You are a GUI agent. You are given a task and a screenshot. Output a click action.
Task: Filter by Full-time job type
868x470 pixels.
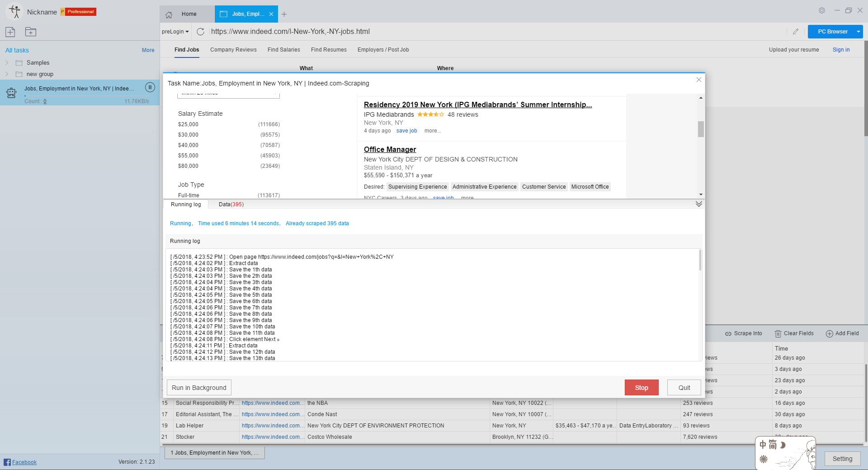point(189,195)
